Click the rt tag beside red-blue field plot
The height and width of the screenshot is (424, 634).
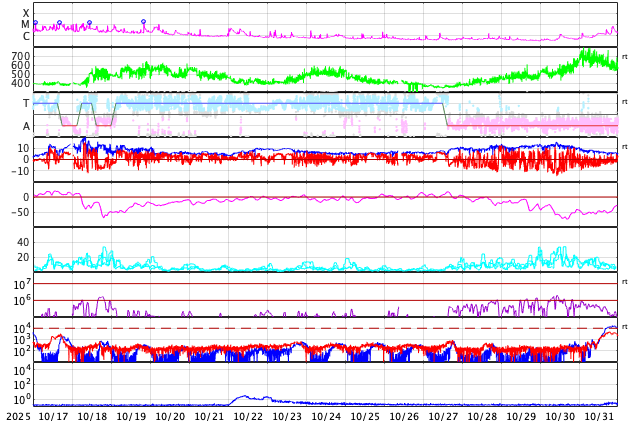pos(625,147)
